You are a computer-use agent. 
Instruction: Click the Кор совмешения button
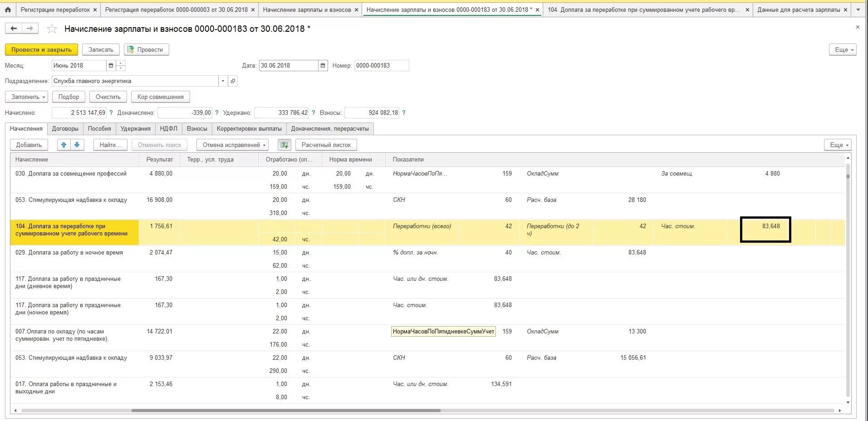pyautogui.click(x=160, y=97)
